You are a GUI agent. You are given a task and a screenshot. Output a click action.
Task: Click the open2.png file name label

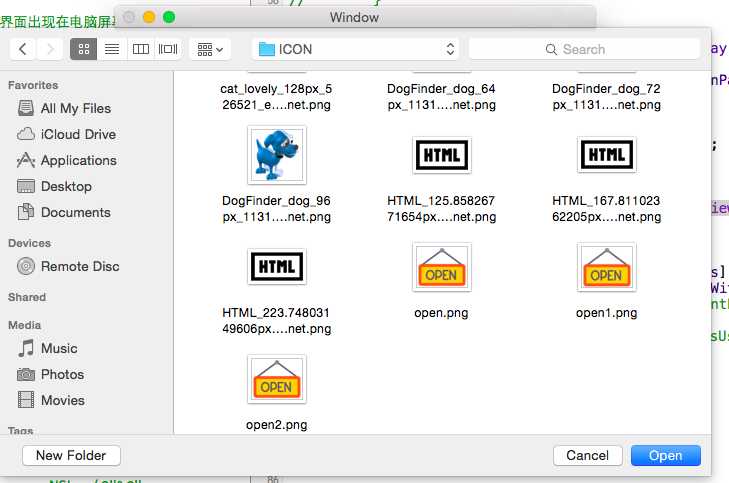[277, 425]
